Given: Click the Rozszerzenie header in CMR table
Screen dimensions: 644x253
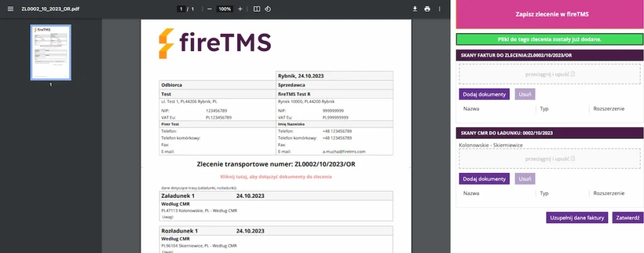Looking at the screenshot, I should (609, 193).
